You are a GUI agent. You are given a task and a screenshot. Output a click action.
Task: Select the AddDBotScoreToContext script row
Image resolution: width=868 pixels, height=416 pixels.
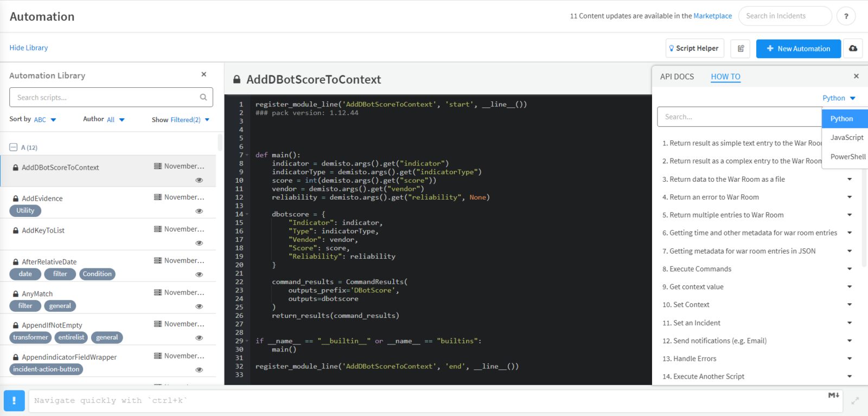click(108, 171)
